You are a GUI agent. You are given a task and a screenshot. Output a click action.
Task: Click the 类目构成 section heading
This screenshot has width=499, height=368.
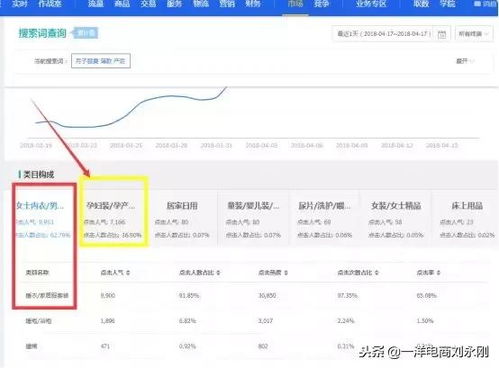38,174
